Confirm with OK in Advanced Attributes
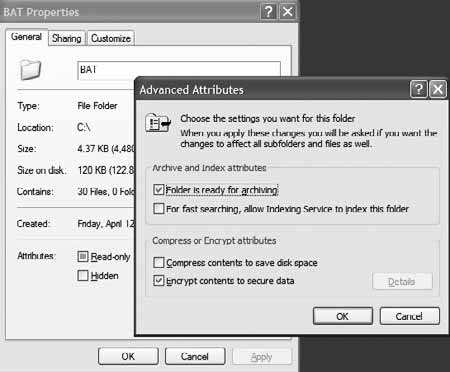 [x=343, y=316]
